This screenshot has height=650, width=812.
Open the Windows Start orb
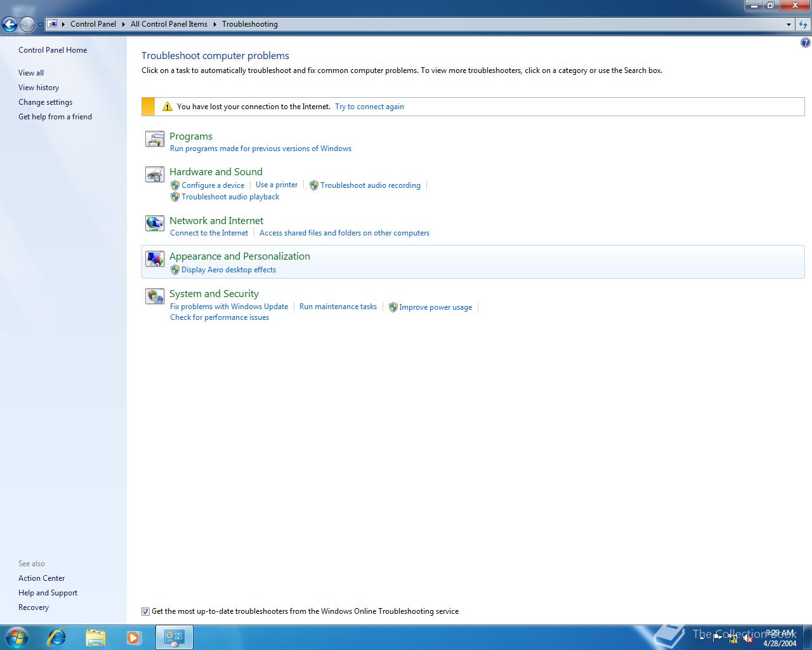click(x=16, y=637)
